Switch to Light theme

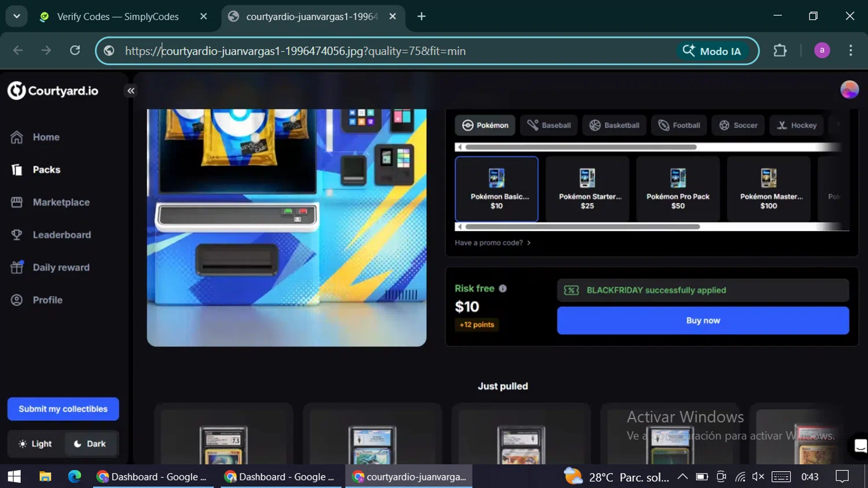[36, 444]
